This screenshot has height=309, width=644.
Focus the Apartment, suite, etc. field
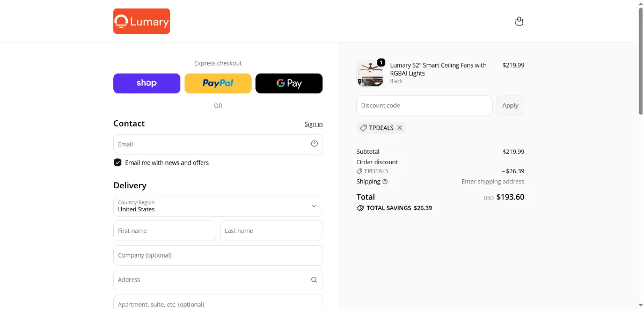click(x=218, y=301)
